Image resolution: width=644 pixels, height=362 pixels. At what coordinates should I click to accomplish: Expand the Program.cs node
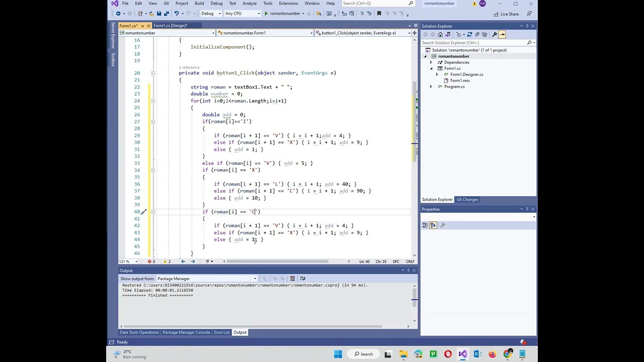(x=431, y=86)
